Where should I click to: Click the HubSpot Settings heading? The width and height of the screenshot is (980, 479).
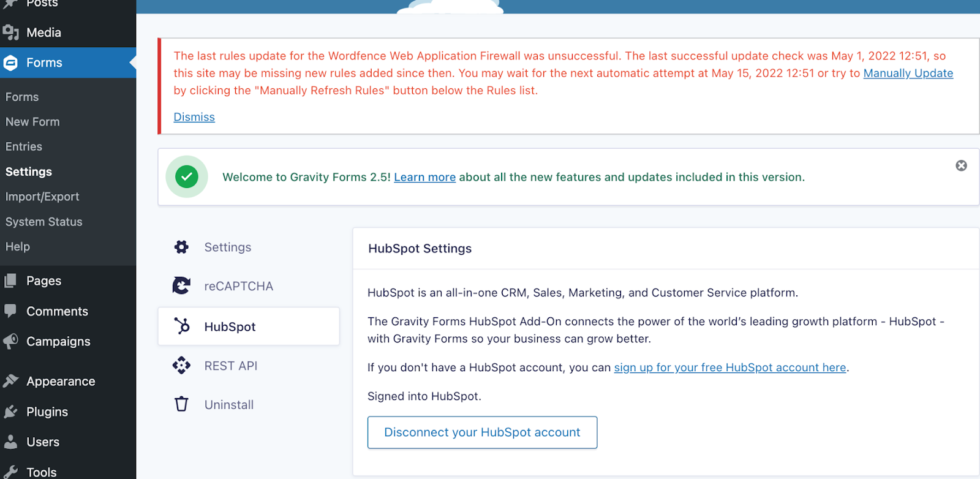tap(420, 249)
